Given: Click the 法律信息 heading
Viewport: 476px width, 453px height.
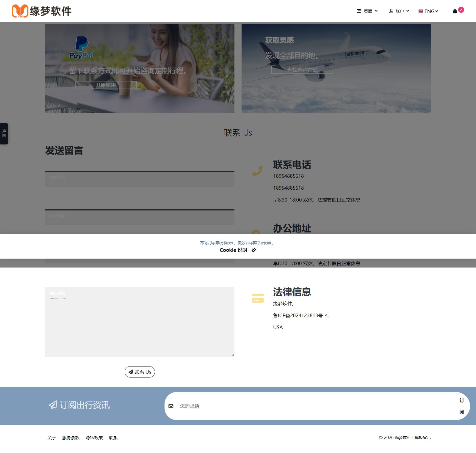Looking at the screenshot, I should (x=292, y=292).
